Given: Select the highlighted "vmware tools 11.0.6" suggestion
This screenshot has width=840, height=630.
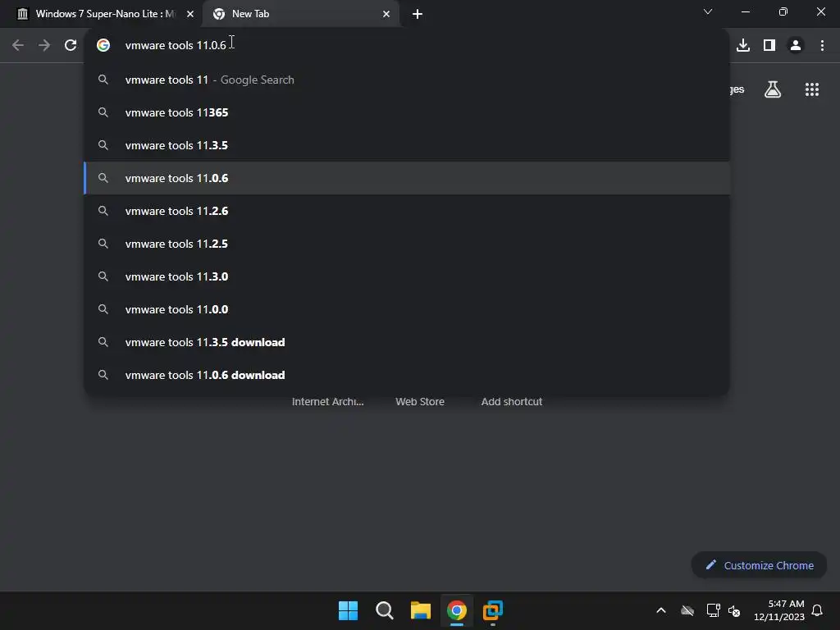Looking at the screenshot, I should click(x=407, y=178).
